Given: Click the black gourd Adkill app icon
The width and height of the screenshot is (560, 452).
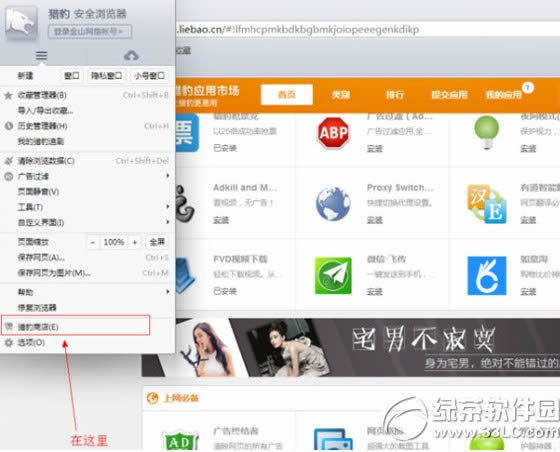Looking at the screenshot, I should coord(185,204).
